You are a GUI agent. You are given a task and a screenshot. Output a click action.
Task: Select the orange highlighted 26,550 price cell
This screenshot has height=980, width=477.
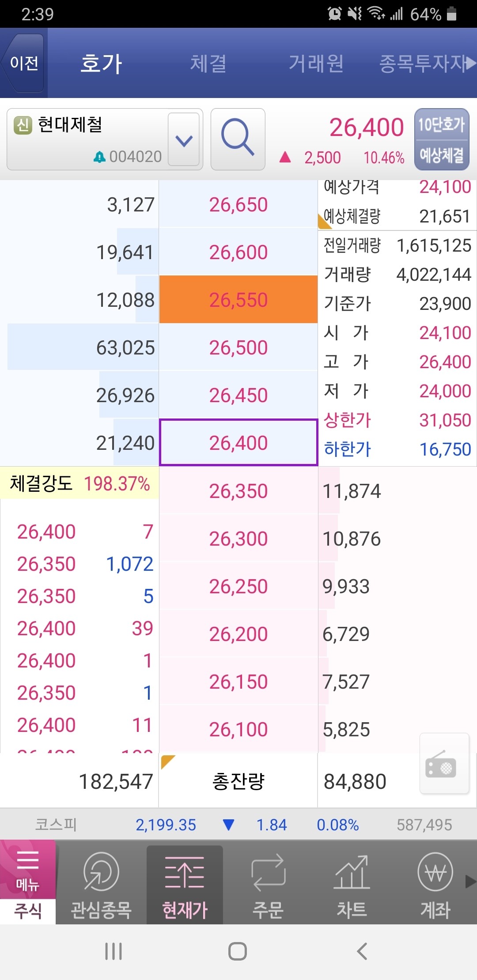(x=238, y=299)
